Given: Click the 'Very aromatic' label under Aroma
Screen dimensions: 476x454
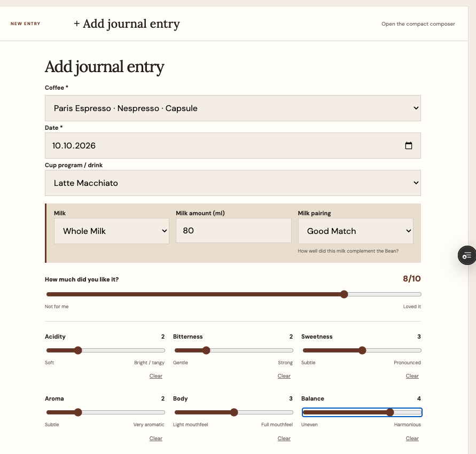Looking at the screenshot, I should pyautogui.click(x=149, y=425).
